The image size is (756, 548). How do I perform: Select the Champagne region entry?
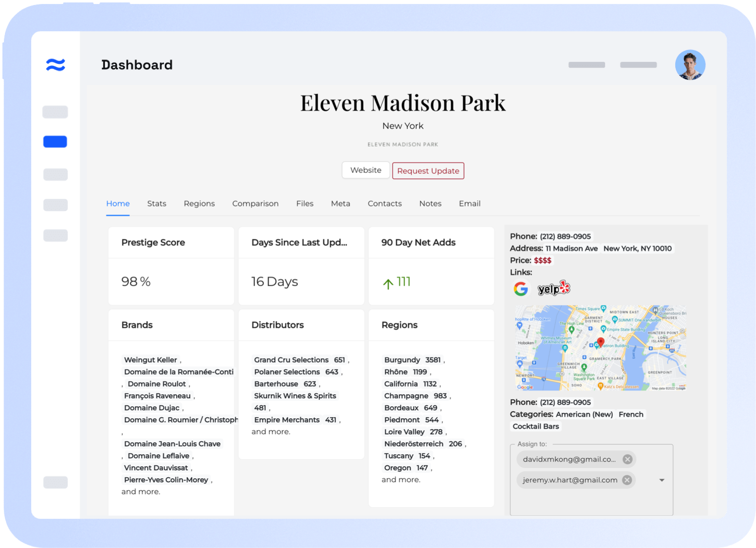click(x=415, y=396)
